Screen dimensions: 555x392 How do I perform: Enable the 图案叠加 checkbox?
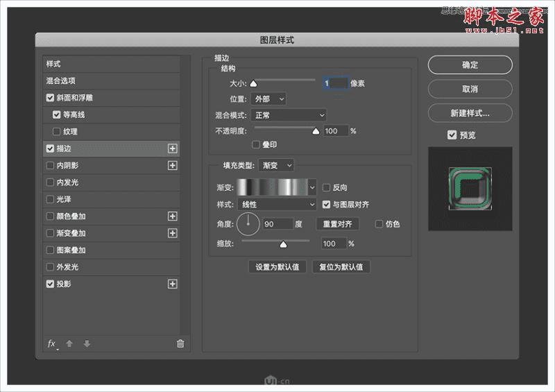pyautogui.click(x=50, y=250)
